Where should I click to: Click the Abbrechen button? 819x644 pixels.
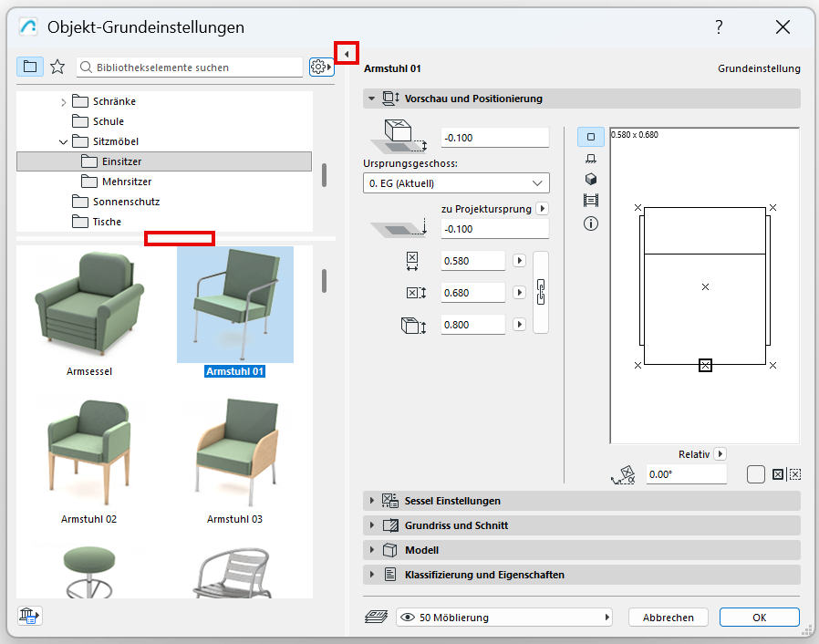pyautogui.click(x=668, y=618)
